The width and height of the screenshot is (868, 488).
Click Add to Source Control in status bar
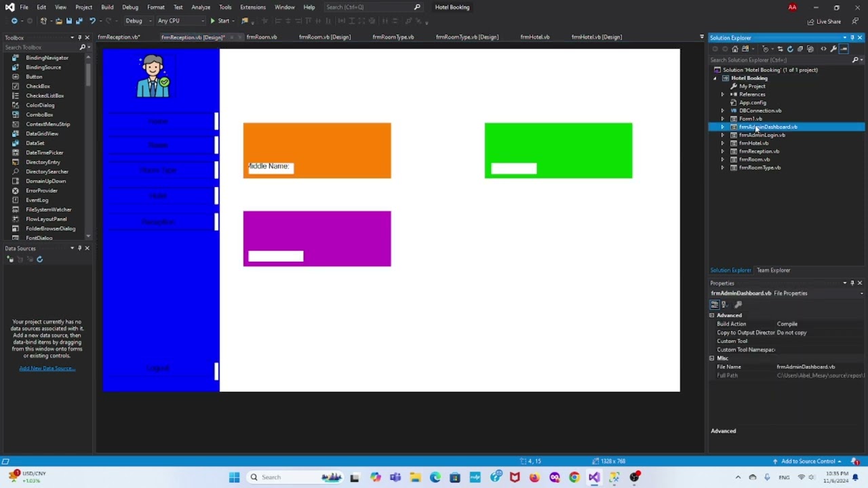pyautogui.click(x=807, y=461)
